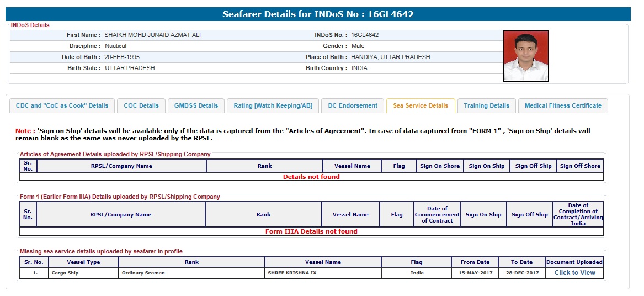Click the Sign On Shore column header

(x=440, y=166)
